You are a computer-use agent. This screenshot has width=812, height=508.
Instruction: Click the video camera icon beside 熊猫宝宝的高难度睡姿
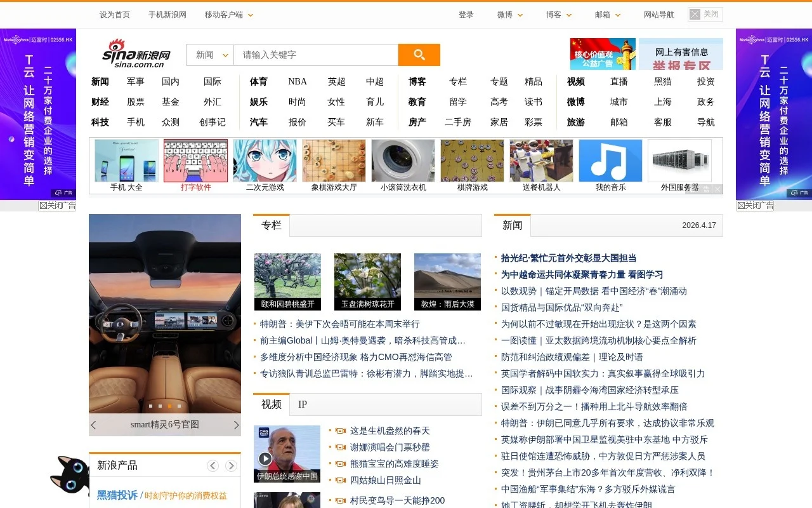[341, 464]
